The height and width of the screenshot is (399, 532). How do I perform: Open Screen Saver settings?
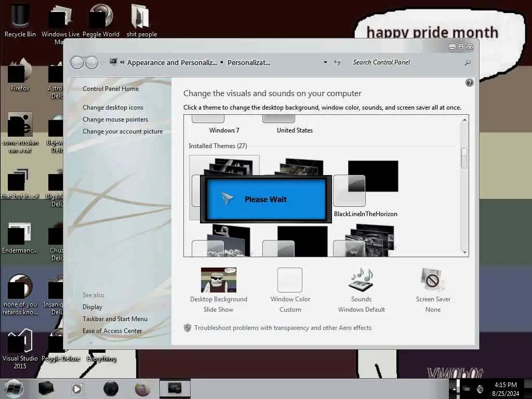(433, 290)
